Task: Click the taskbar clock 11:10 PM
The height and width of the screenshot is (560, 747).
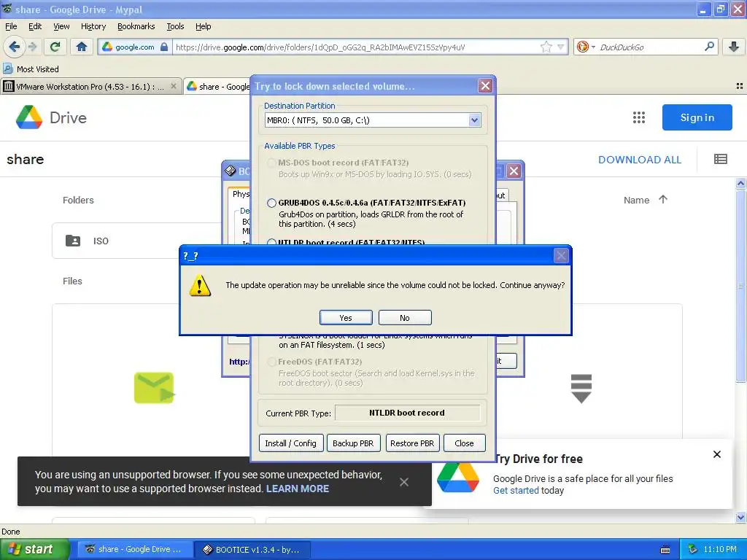Action: click(720, 549)
